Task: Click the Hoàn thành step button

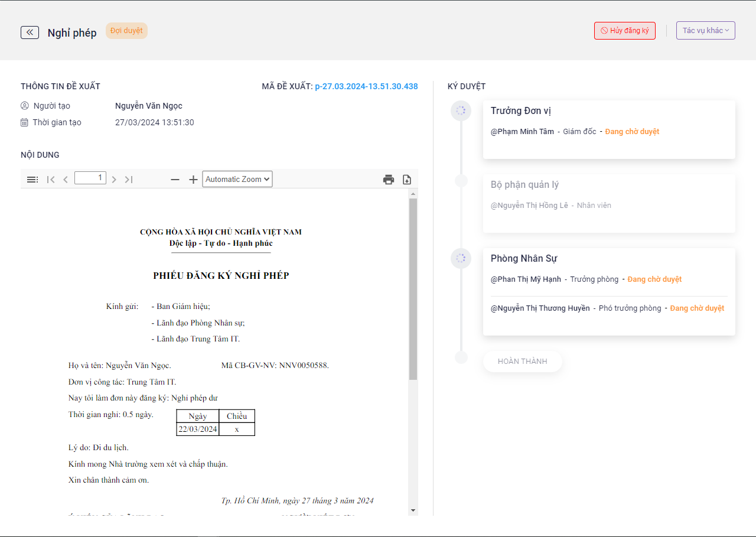Action: [x=522, y=362]
